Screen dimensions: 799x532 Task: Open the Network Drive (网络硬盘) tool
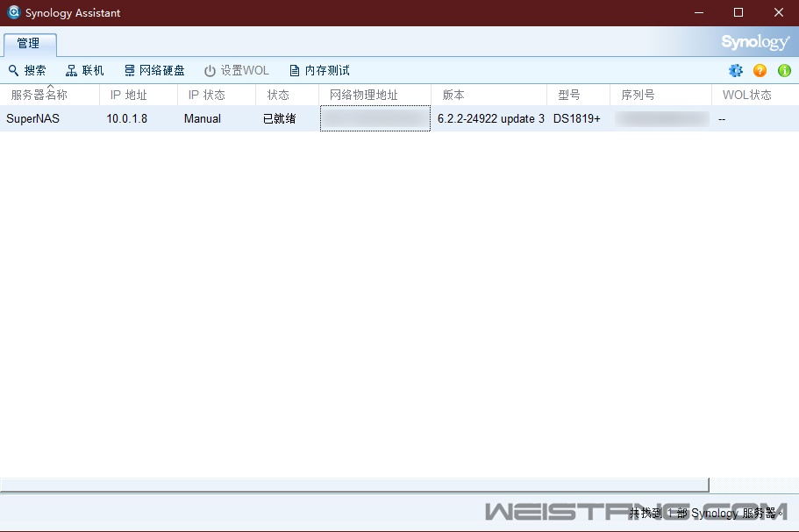130,71
